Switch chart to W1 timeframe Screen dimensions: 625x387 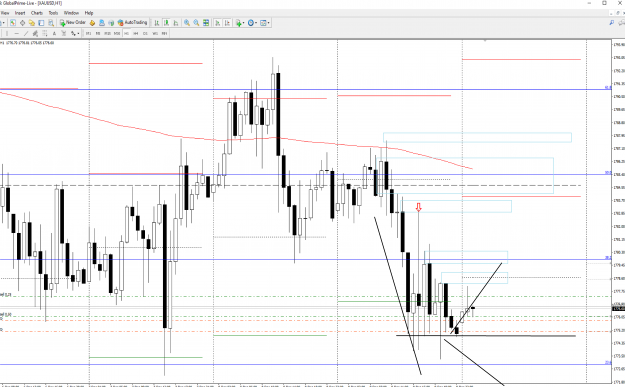pyautogui.click(x=155, y=33)
